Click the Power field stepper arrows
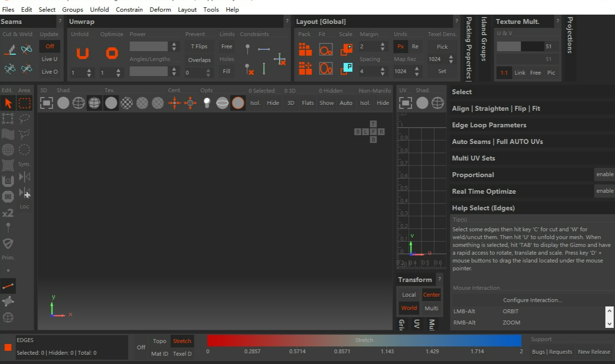 coord(174,46)
